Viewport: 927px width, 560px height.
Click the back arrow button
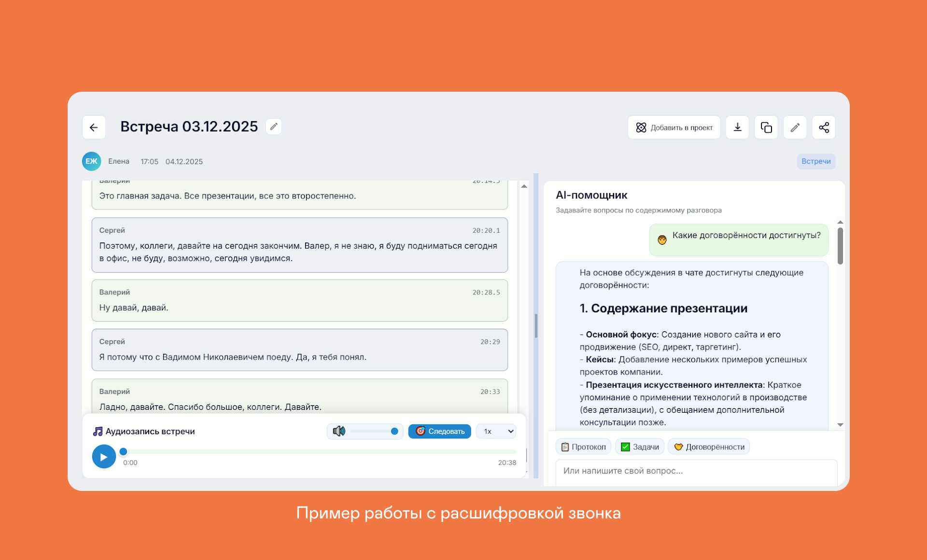pyautogui.click(x=94, y=127)
